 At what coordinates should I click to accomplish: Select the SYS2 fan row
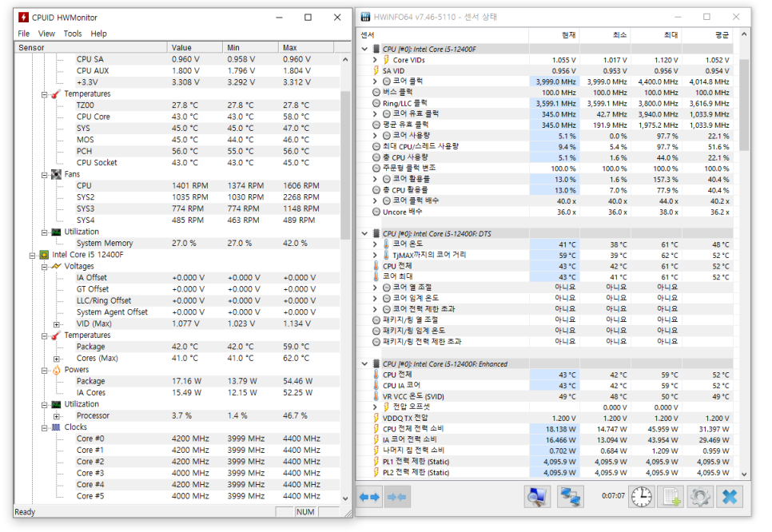coord(177,197)
